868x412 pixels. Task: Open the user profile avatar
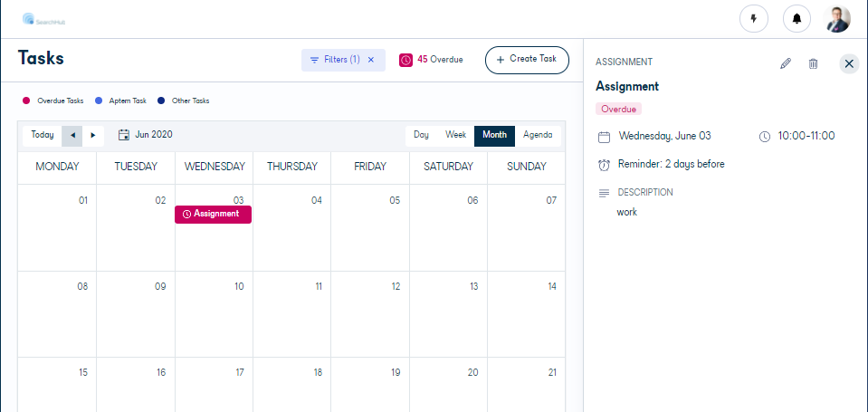coord(836,19)
